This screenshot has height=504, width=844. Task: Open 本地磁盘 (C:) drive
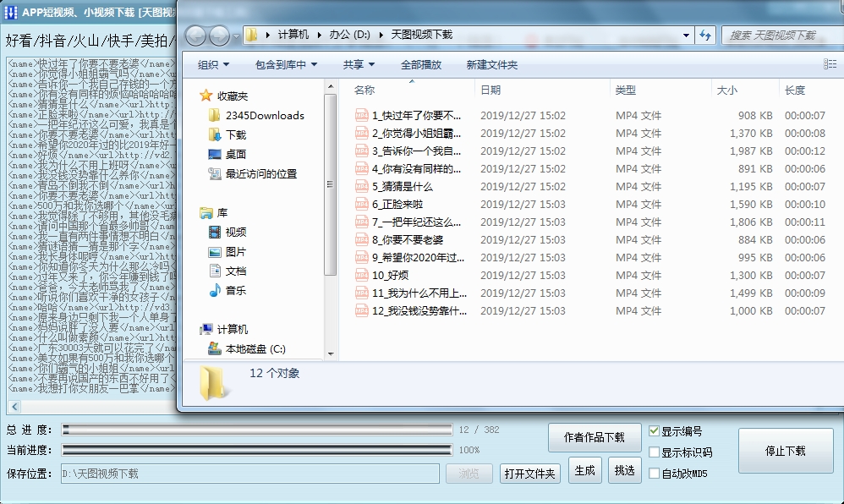tap(247, 349)
